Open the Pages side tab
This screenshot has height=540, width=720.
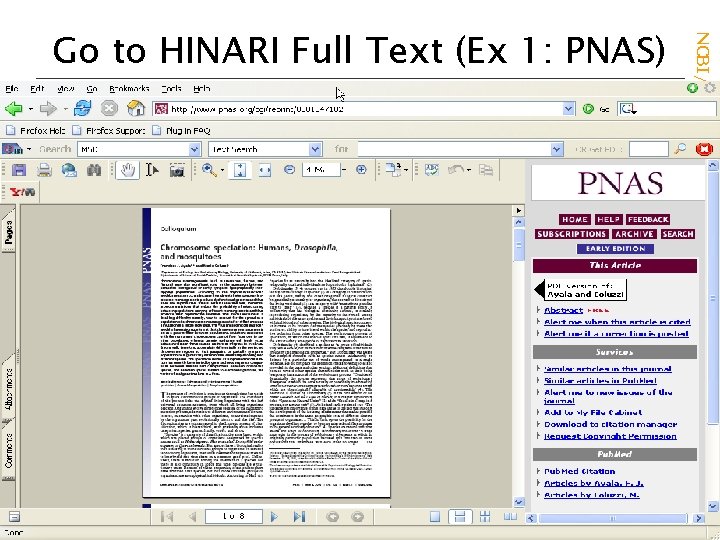9,233
